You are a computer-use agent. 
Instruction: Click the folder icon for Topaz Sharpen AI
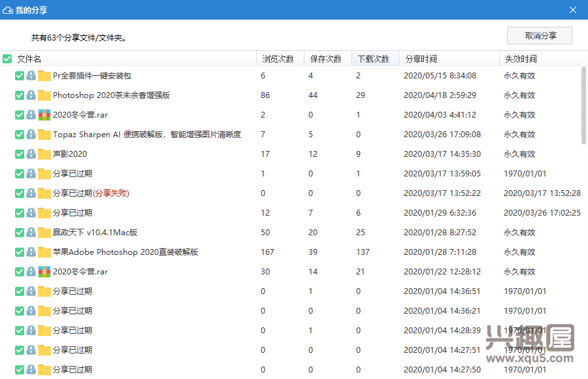click(44, 135)
